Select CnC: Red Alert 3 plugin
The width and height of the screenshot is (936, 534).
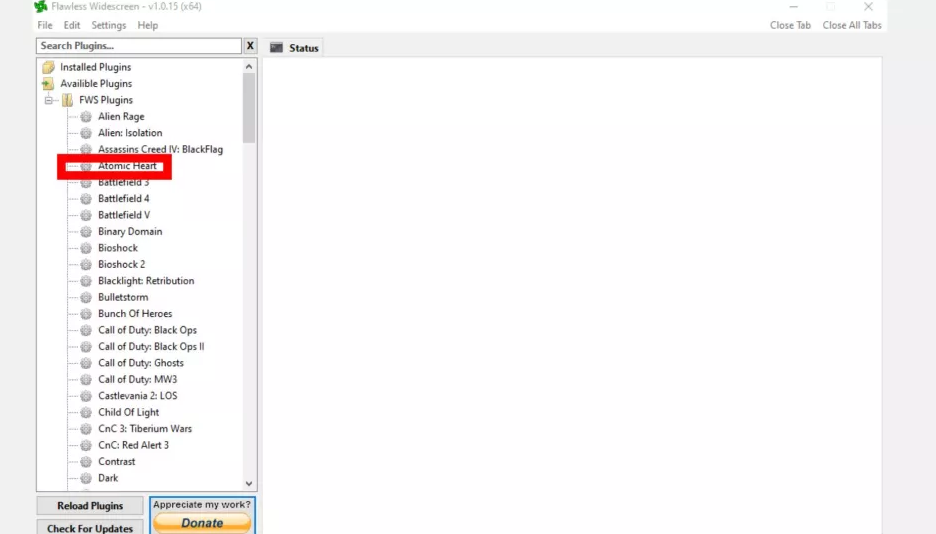click(x=133, y=445)
